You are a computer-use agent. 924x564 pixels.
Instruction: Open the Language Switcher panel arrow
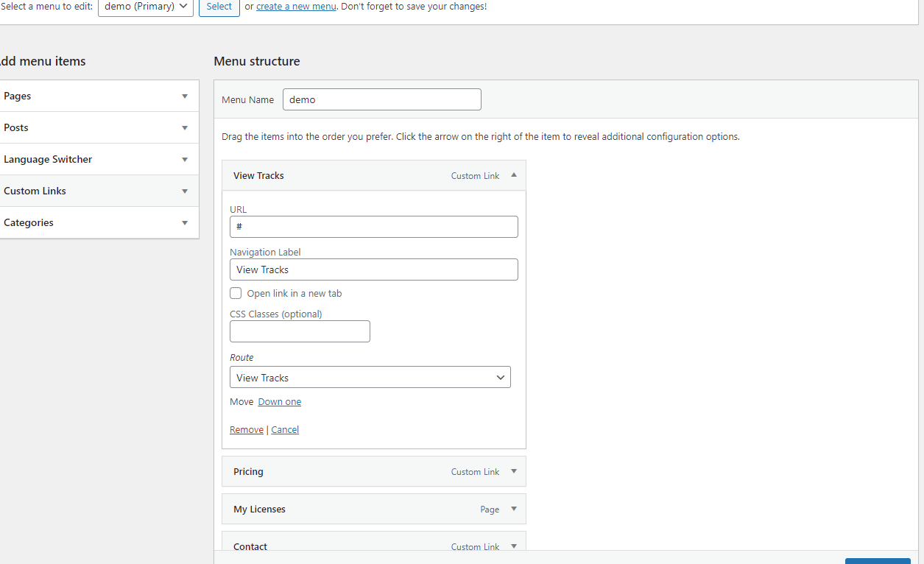pyautogui.click(x=185, y=160)
